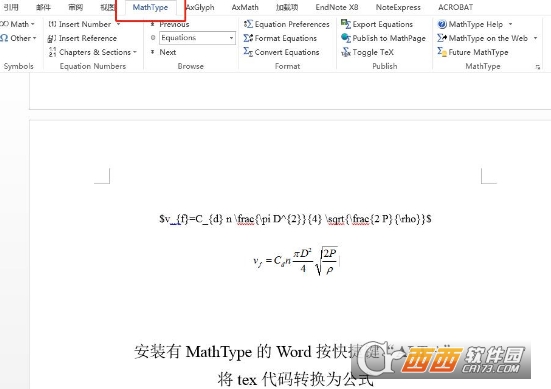Open the 邮件 ribbon tab

[43, 7]
